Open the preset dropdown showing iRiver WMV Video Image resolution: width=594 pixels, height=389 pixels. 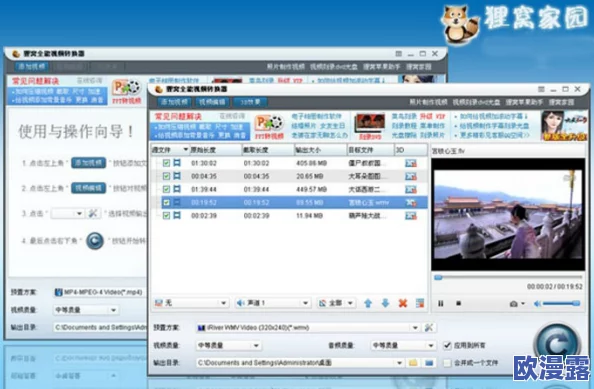(308, 328)
